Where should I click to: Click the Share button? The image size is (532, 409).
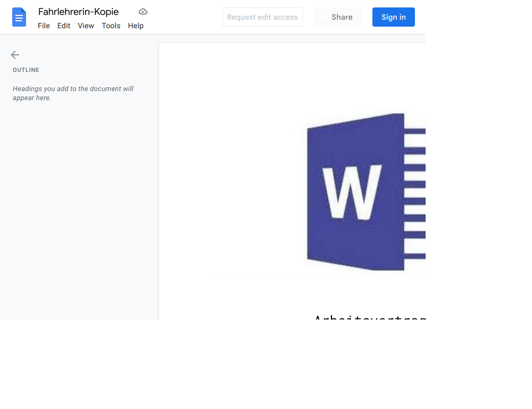pos(338,17)
